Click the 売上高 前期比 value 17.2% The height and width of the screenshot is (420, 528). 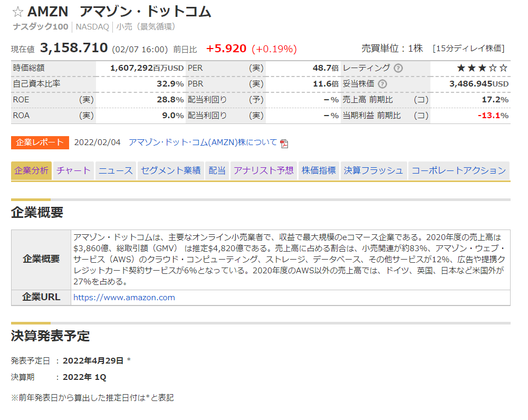tap(495, 100)
